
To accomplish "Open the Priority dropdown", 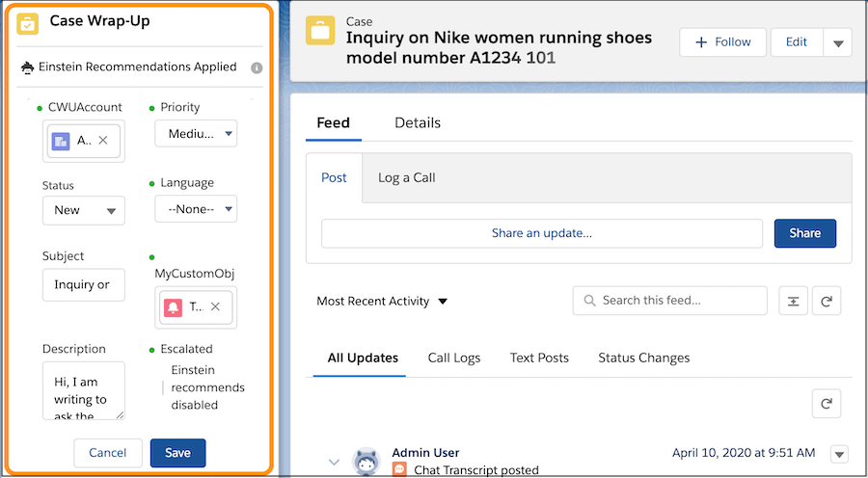I will tap(196, 134).
